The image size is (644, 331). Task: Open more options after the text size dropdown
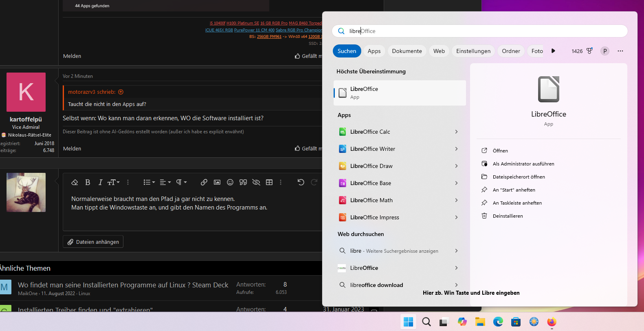(128, 182)
